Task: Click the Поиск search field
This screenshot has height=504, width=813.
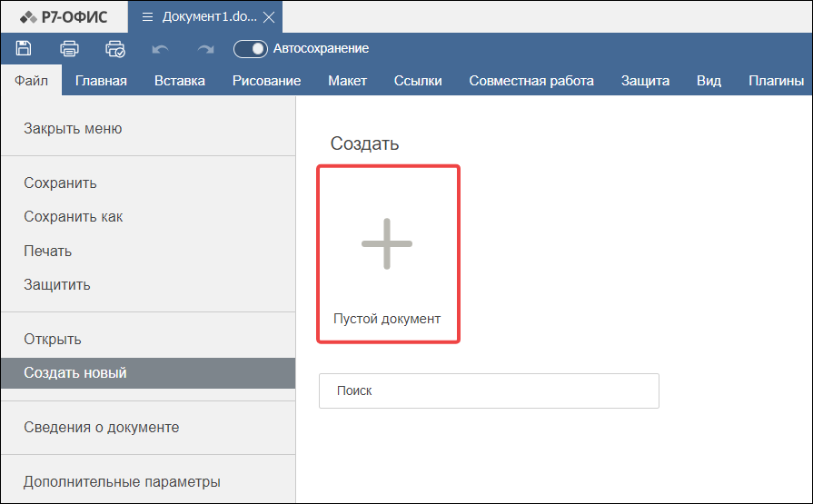Action: tap(489, 391)
